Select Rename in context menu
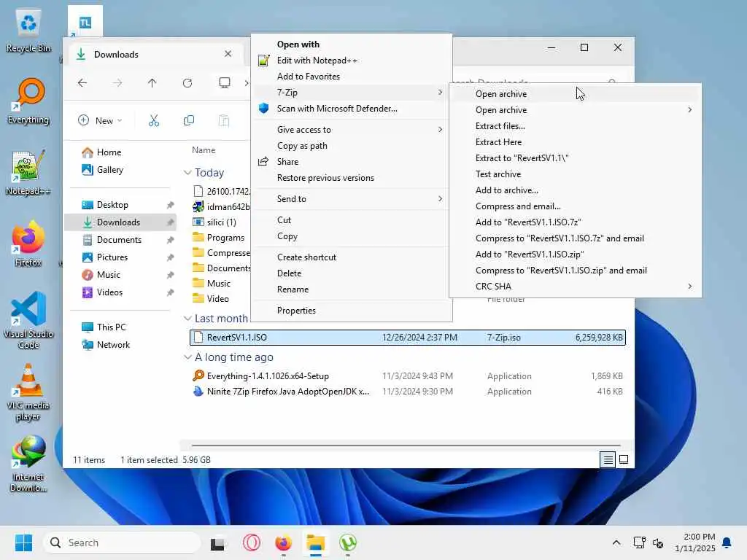Screen dimensions: 747x560 [352, 289]
